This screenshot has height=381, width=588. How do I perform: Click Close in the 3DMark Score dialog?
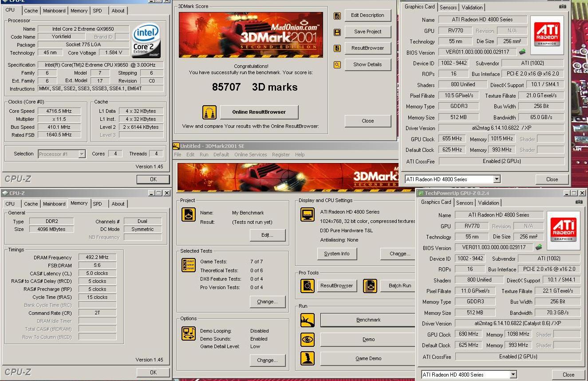click(x=368, y=121)
